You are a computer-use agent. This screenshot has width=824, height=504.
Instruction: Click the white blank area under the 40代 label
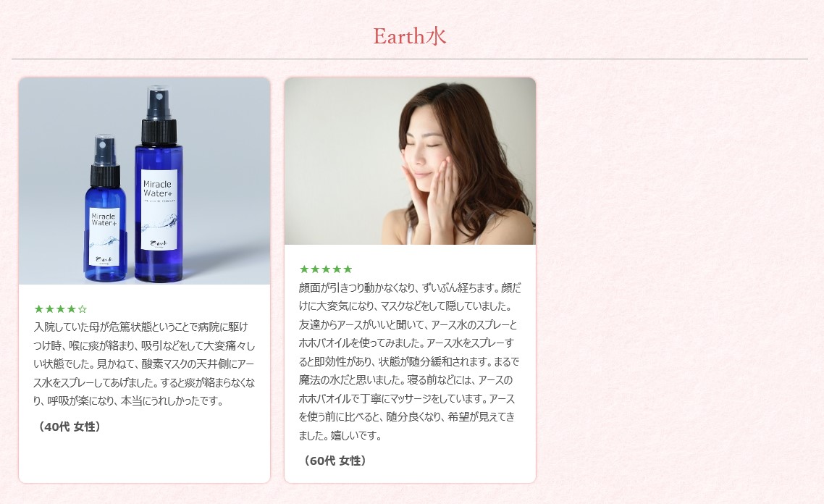(145, 457)
